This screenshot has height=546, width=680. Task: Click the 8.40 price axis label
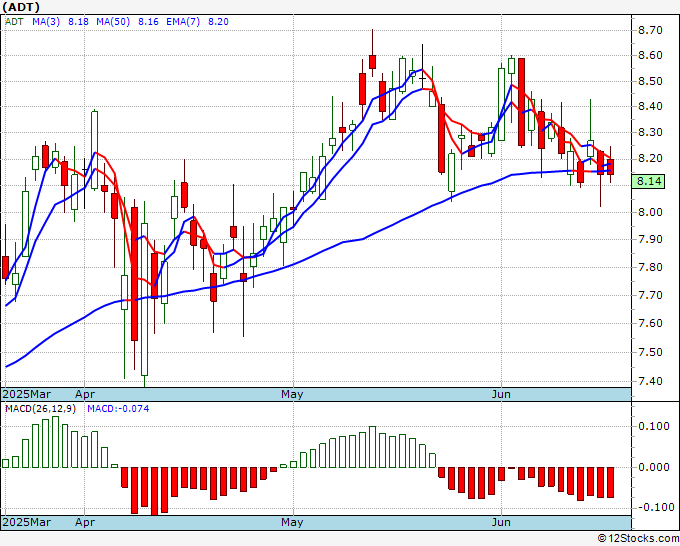650,106
